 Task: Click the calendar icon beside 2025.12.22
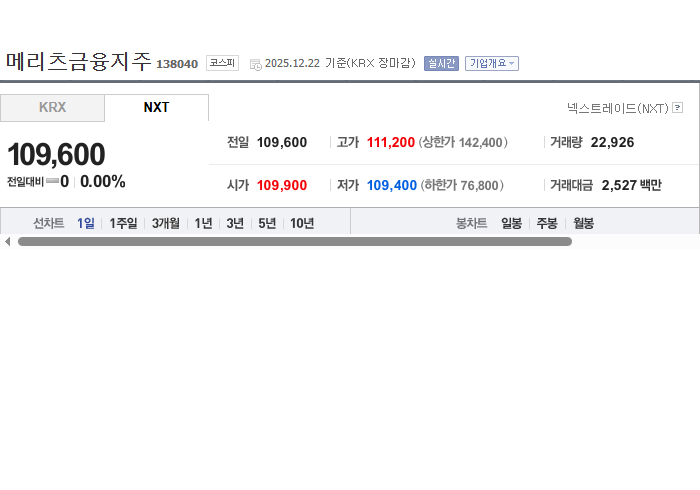(255, 65)
